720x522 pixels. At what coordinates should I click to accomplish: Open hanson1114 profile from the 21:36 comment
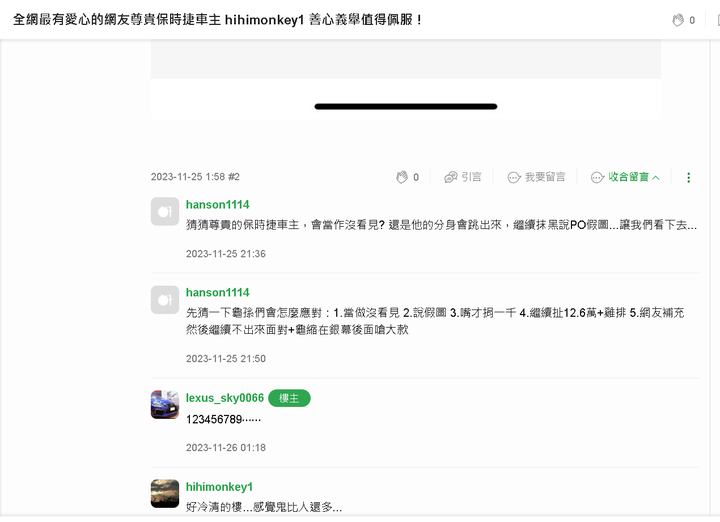pyautogui.click(x=218, y=205)
